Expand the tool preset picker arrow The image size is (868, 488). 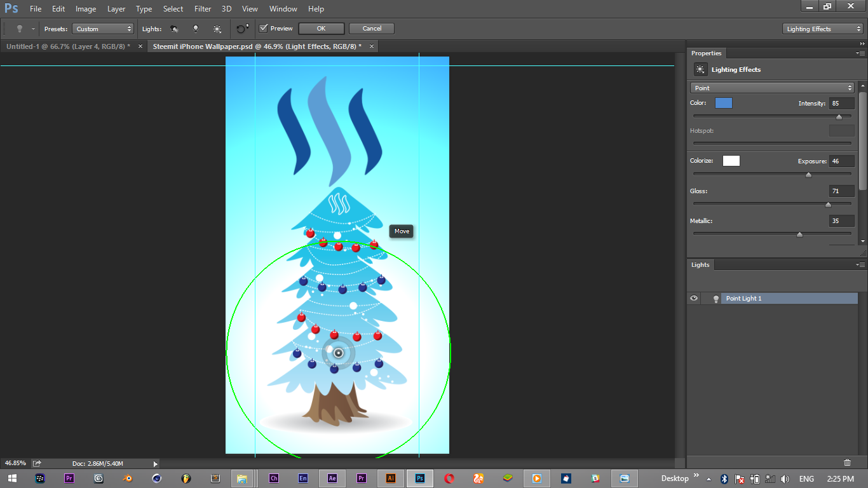click(x=33, y=29)
